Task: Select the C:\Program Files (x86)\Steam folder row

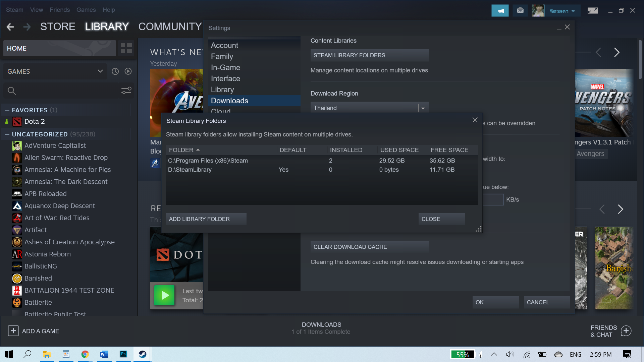Action: (x=322, y=161)
